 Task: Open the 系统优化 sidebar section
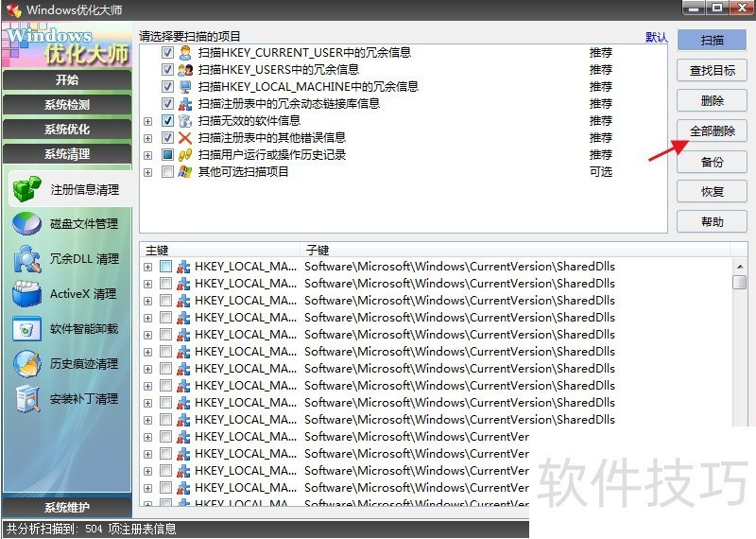coord(67,130)
